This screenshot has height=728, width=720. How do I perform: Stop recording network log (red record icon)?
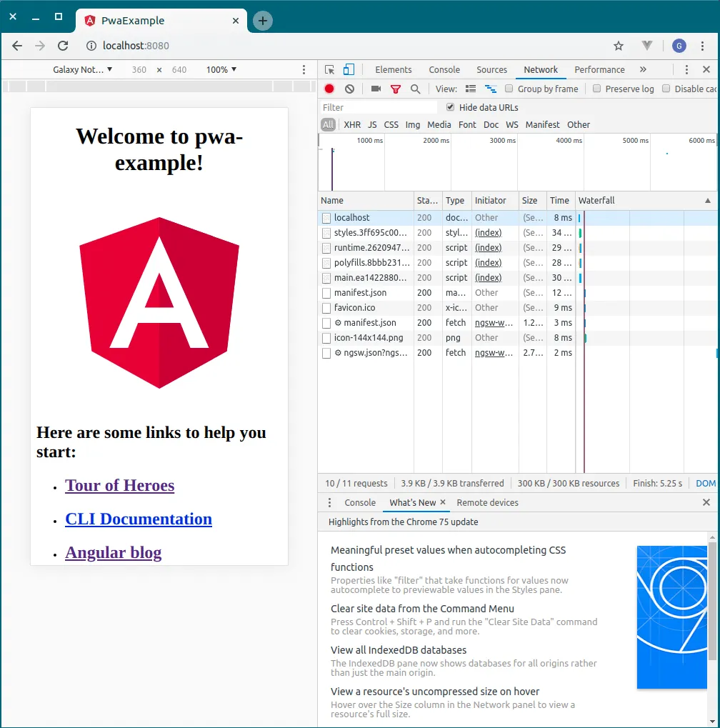pyautogui.click(x=328, y=89)
